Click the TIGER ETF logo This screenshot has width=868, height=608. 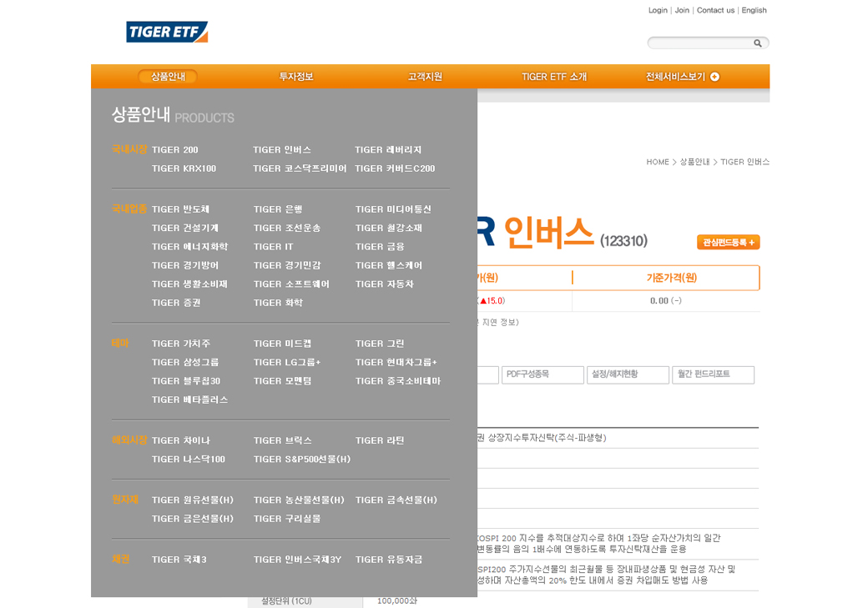click(x=167, y=32)
